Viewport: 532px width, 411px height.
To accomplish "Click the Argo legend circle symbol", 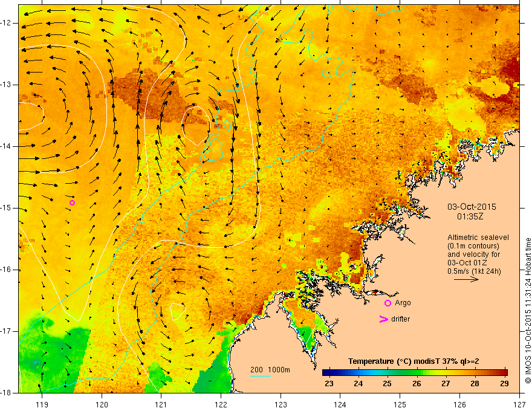I will 388,303.
